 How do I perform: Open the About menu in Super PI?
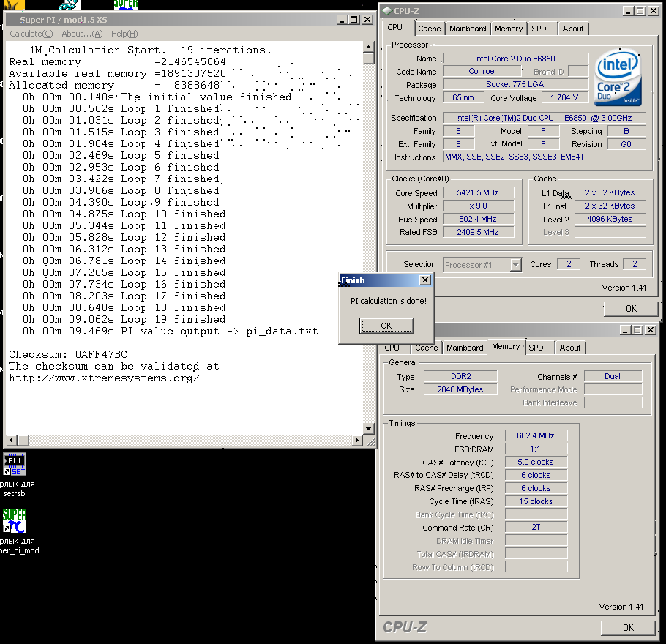(82, 34)
